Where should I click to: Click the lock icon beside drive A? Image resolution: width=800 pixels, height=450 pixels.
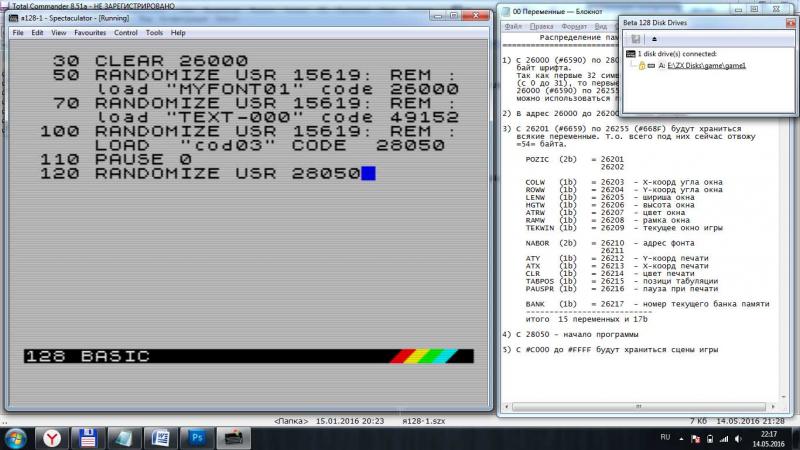pos(641,66)
